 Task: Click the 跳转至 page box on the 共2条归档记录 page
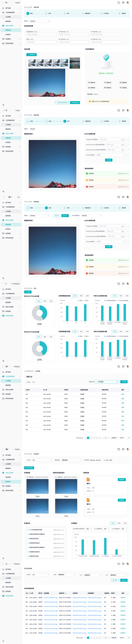point(126,637)
